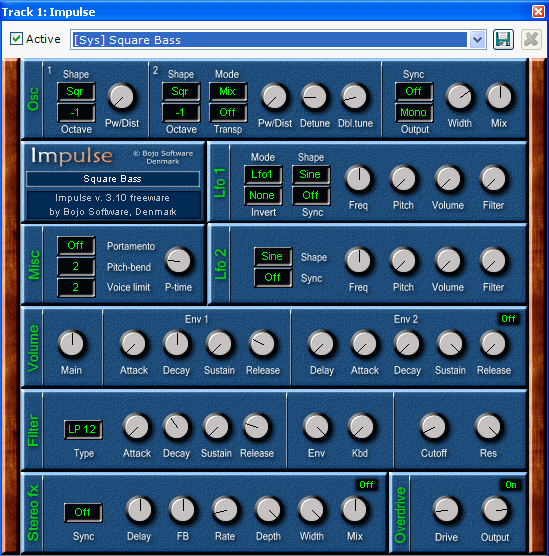Open the preset dropdown arrow

coord(477,40)
